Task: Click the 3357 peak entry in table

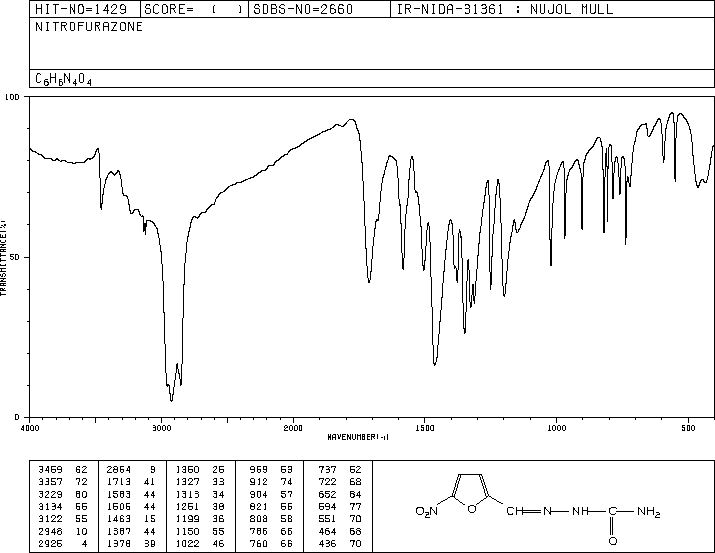Action: pyautogui.click(x=63, y=482)
